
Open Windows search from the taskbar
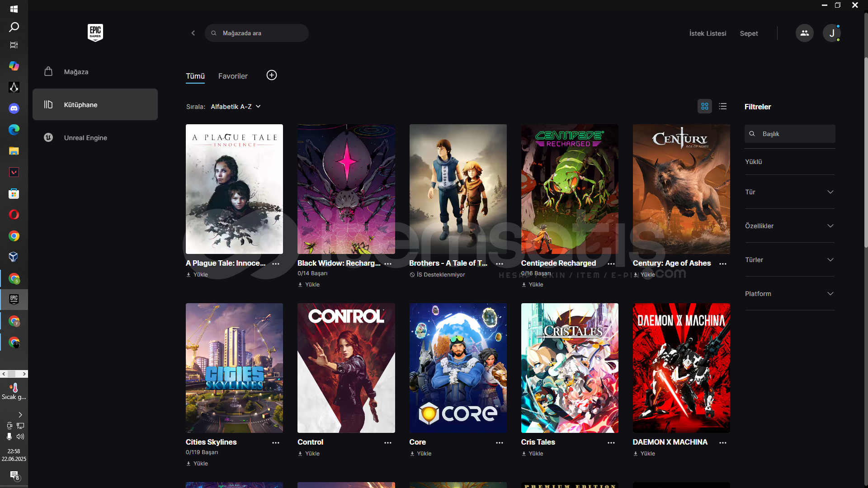[x=14, y=27]
